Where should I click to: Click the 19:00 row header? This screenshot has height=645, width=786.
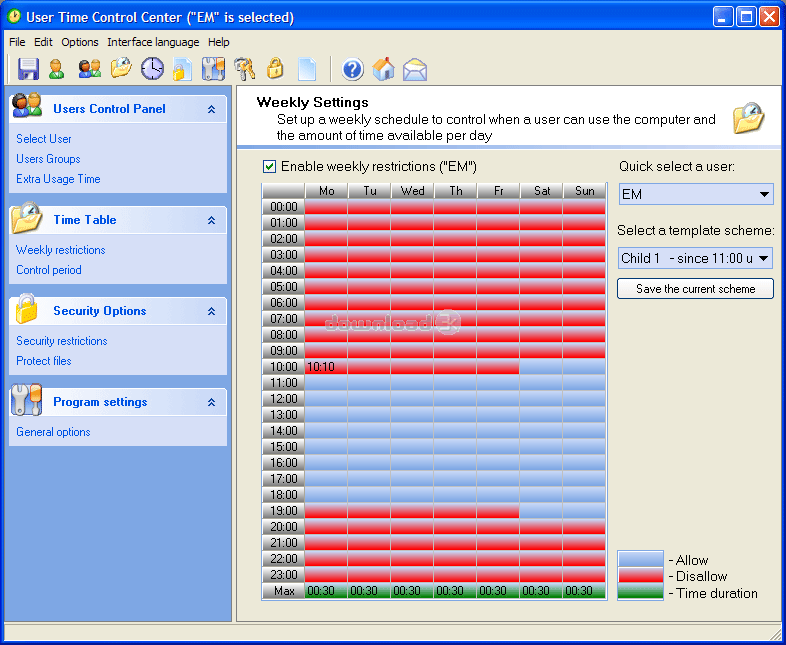[x=283, y=511]
